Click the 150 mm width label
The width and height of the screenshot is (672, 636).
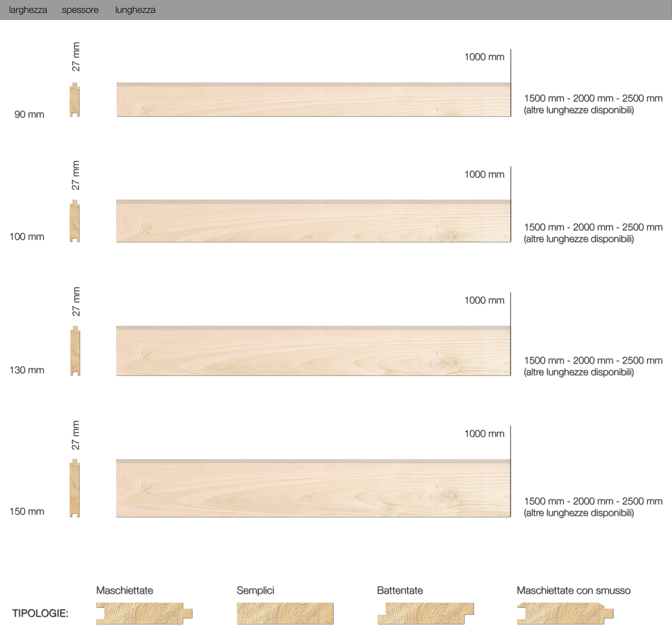(27, 511)
